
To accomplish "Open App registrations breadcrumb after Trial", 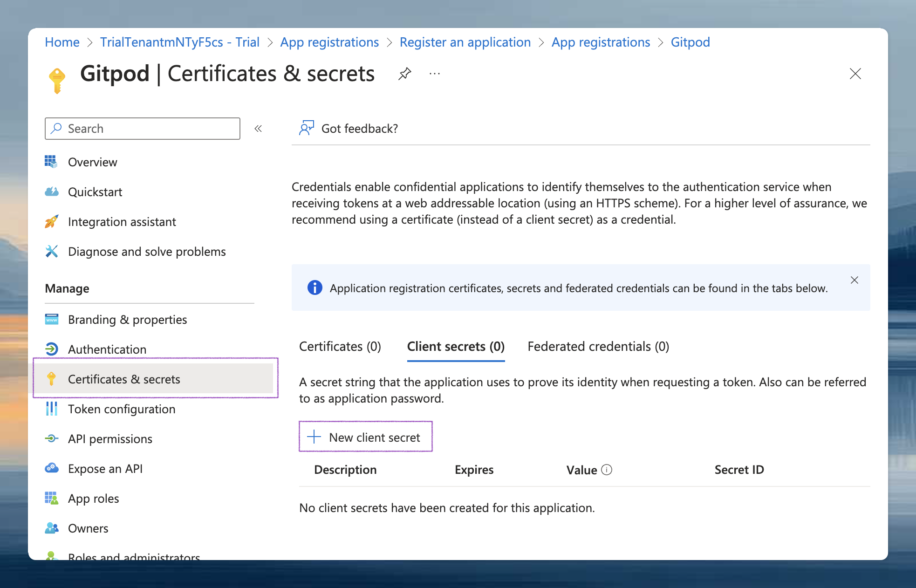I will [x=329, y=42].
